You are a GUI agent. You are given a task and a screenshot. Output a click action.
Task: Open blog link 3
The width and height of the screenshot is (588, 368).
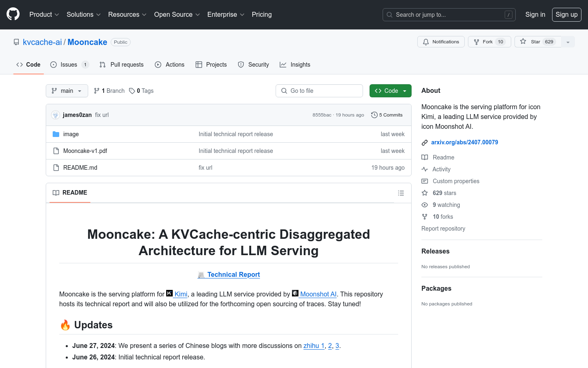pyautogui.click(x=337, y=346)
